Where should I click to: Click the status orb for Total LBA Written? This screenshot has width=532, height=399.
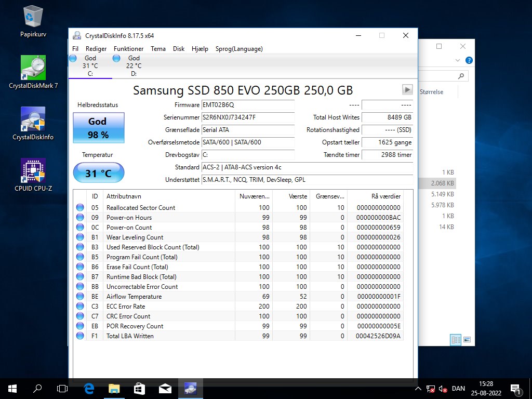point(80,336)
